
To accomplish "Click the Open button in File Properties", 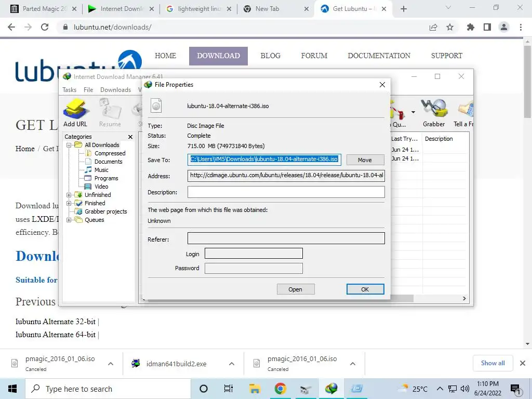I will [296, 289].
